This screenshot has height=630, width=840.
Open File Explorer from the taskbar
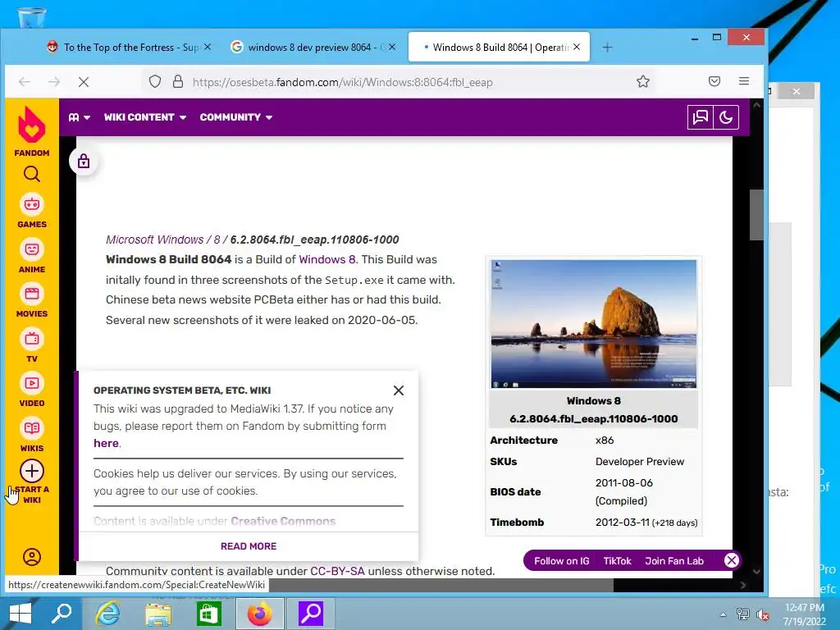pos(158,614)
